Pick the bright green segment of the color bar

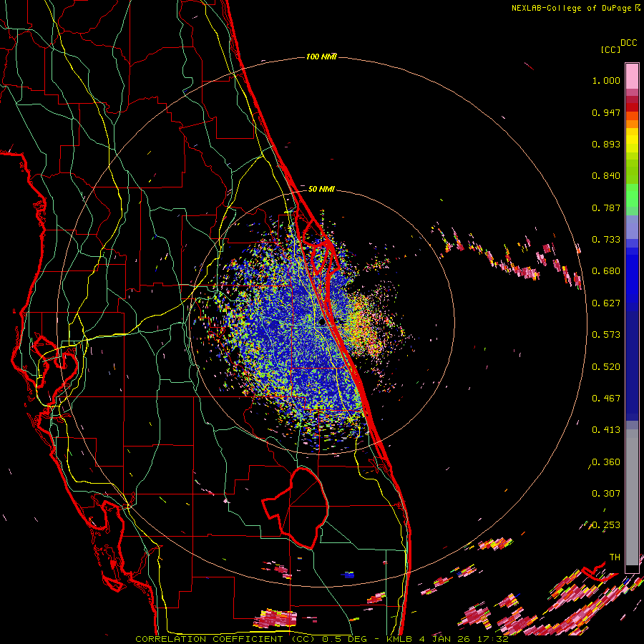pyautogui.click(x=632, y=195)
